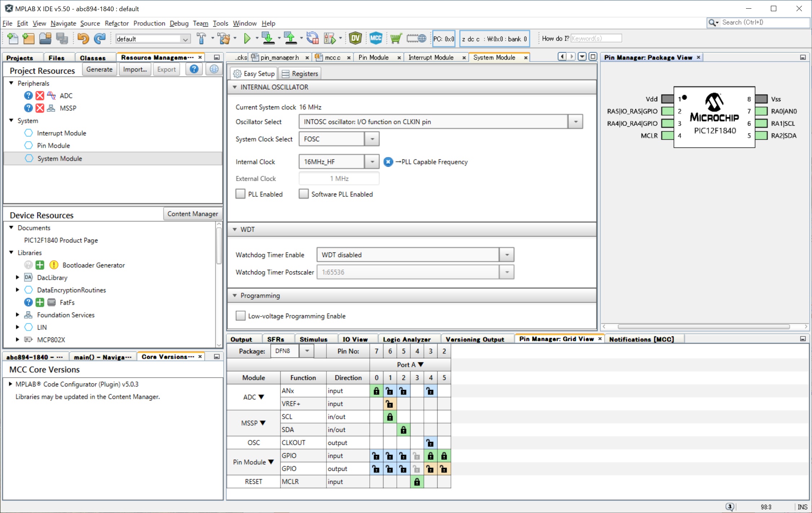Add FatFs library with green plus icon
The image size is (812, 513).
(40, 302)
